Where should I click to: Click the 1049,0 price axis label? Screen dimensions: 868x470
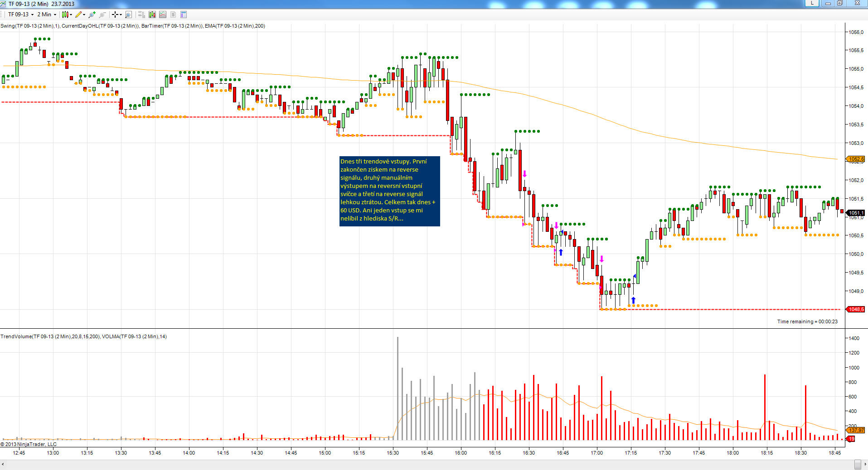(856, 291)
